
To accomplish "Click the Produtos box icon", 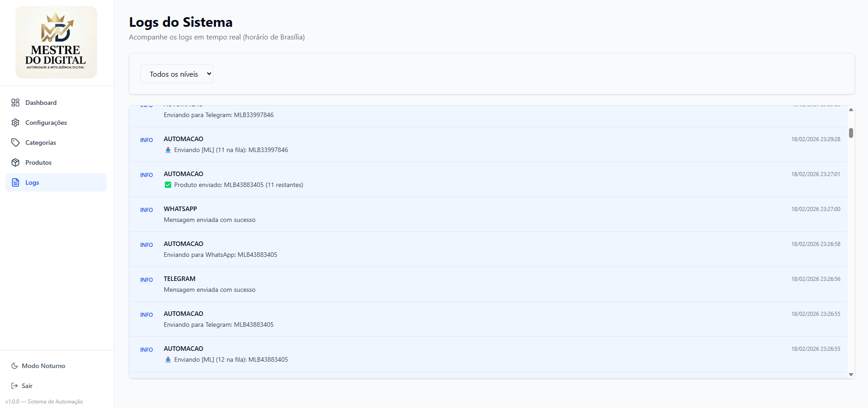I will pyautogui.click(x=15, y=162).
